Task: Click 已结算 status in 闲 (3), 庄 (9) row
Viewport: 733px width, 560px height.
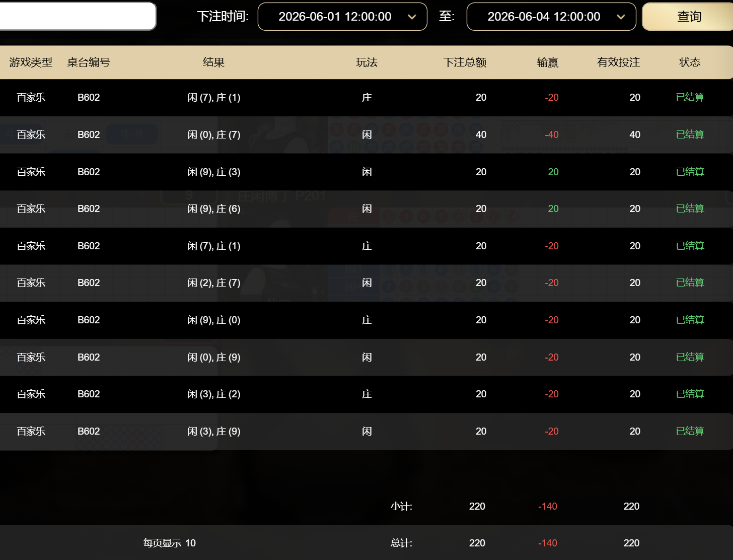Action: [x=690, y=431]
